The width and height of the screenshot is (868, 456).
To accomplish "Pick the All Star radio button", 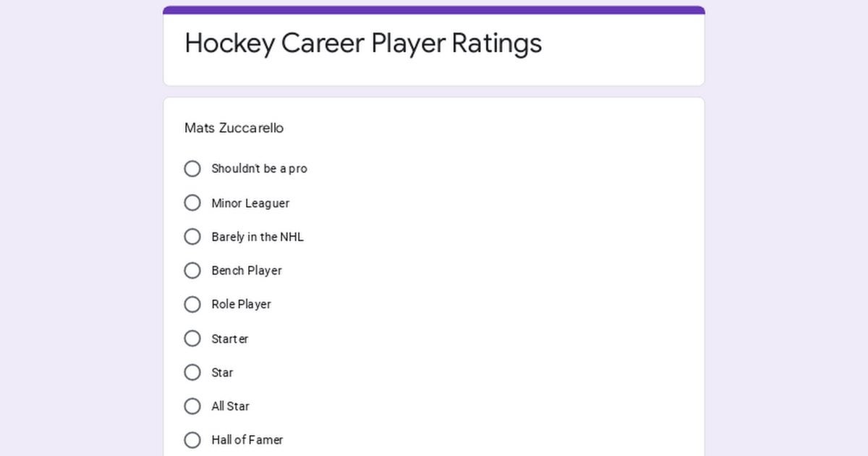I will [x=192, y=406].
